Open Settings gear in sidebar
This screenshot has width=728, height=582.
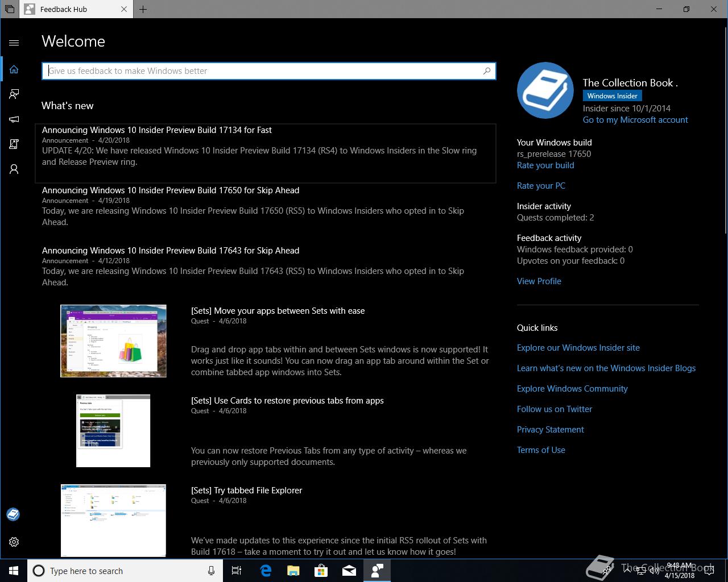[14, 542]
